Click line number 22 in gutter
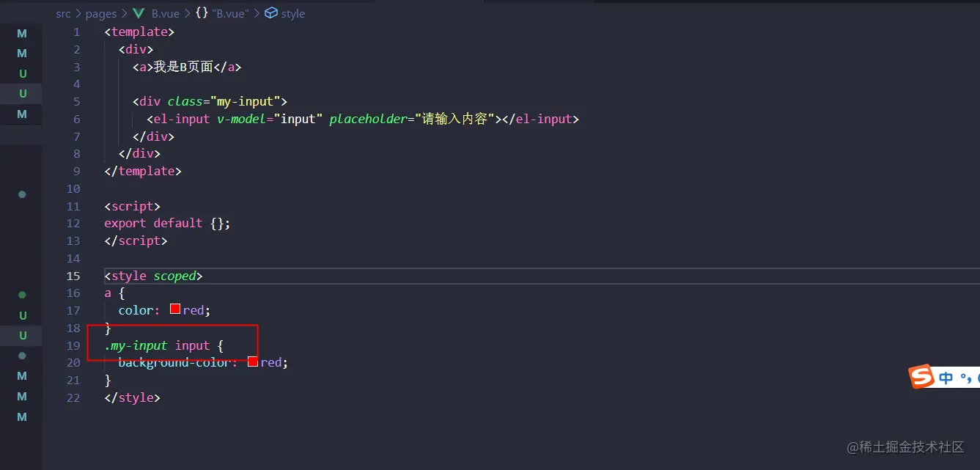The height and width of the screenshot is (470, 980). point(73,397)
